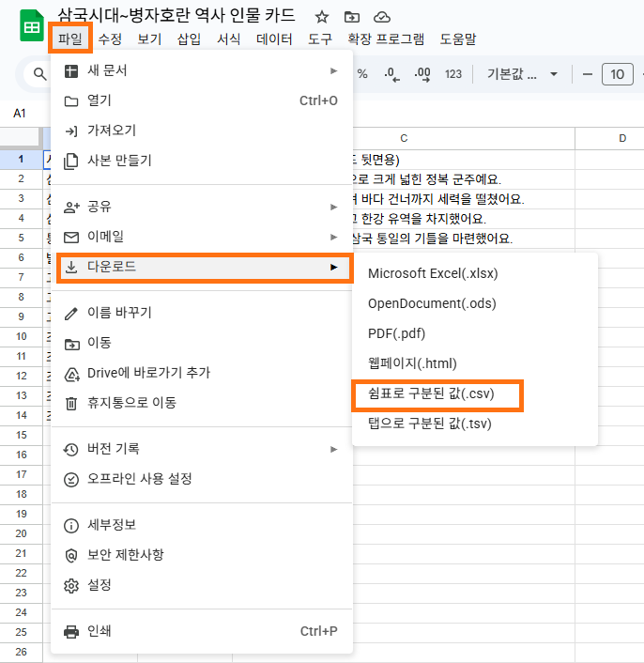Open 세부정보 for the file
The width and height of the screenshot is (644, 663).
pos(202,525)
